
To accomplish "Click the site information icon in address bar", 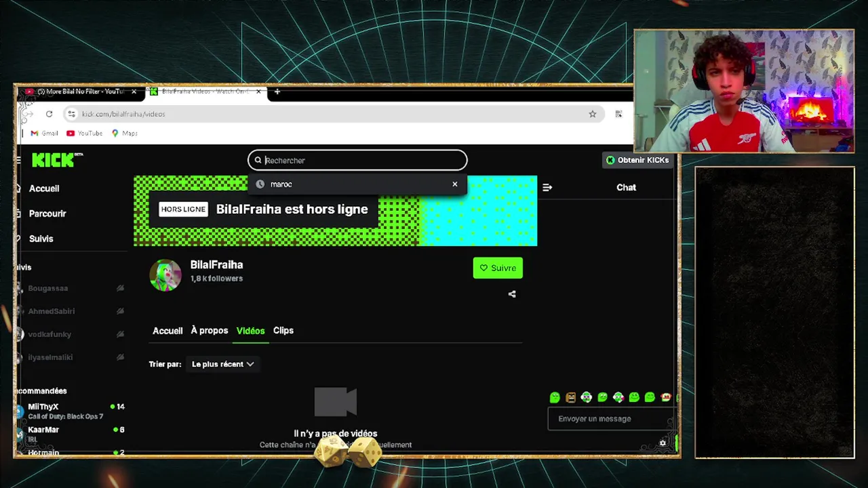I will coord(71,114).
